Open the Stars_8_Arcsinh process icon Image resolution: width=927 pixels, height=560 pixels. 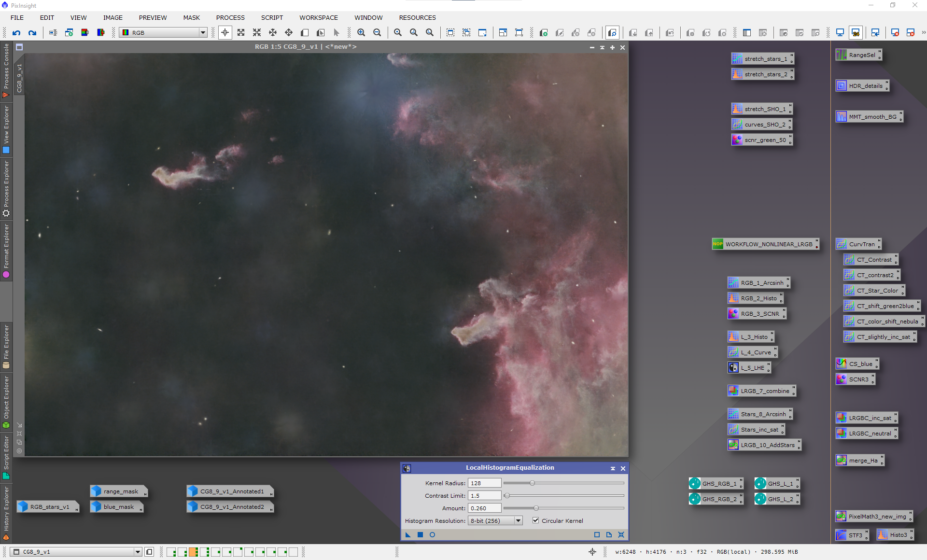point(759,414)
